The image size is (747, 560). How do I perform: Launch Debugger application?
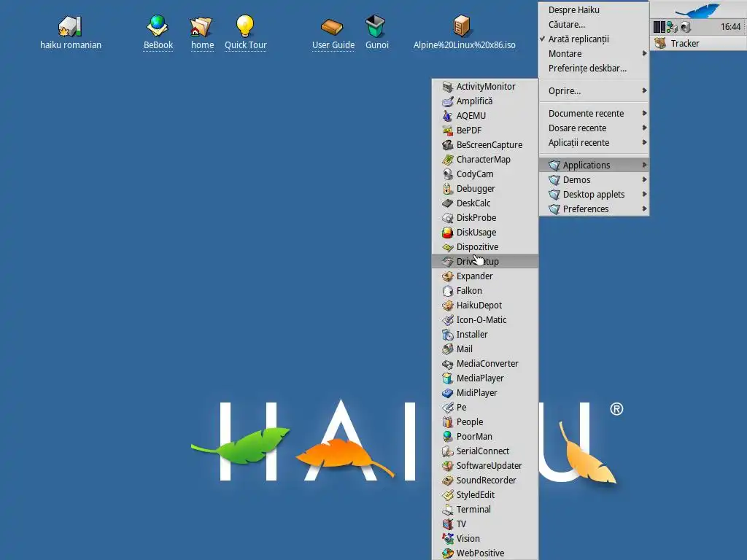485,189
